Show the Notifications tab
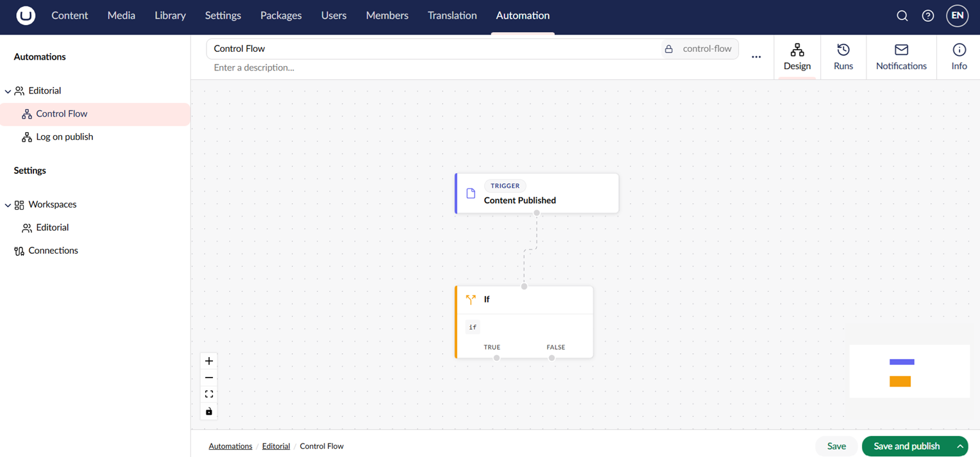 (x=901, y=57)
